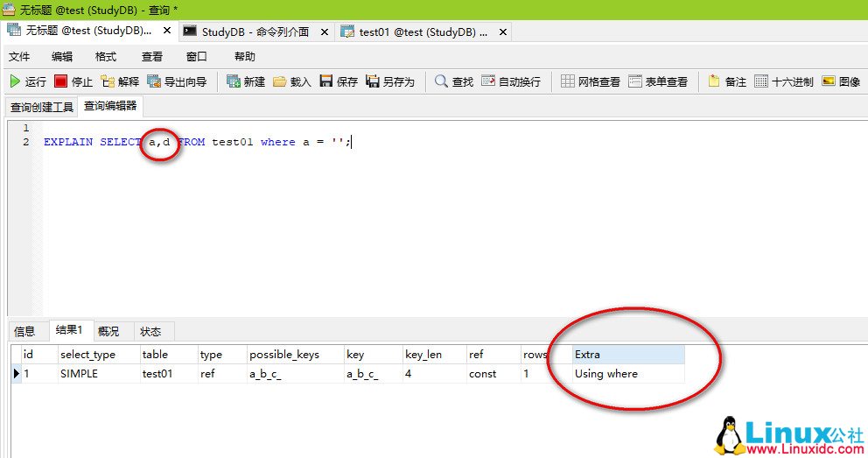
Task: Open the 文件 menu
Action: (19, 57)
